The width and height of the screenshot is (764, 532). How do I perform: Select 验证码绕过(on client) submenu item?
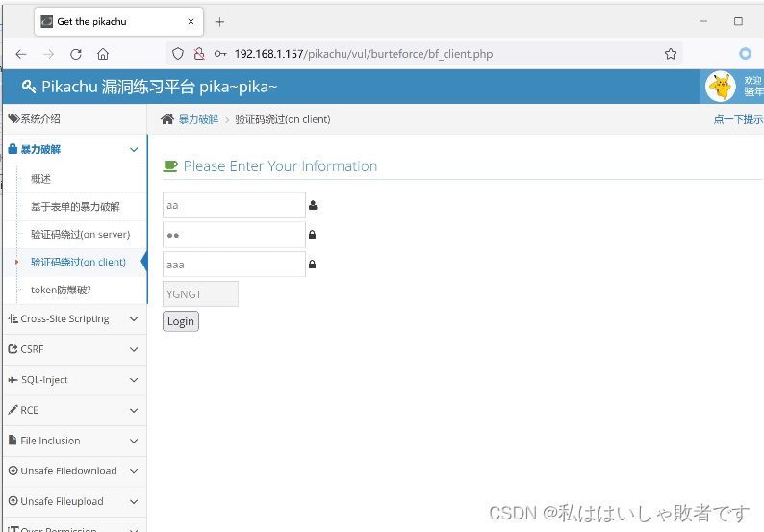coord(79,262)
